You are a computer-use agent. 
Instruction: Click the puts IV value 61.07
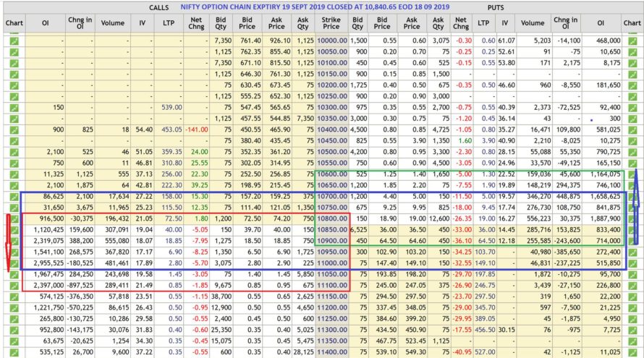[507, 41]
